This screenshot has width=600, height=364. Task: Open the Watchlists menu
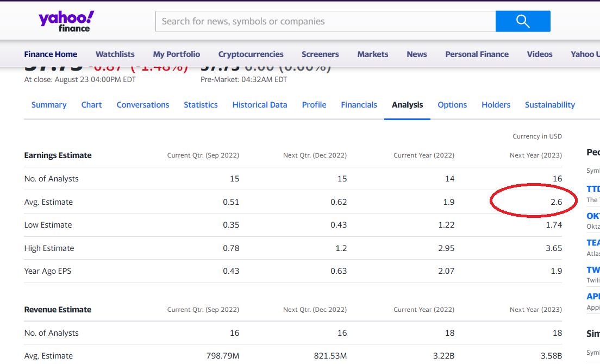115,54
